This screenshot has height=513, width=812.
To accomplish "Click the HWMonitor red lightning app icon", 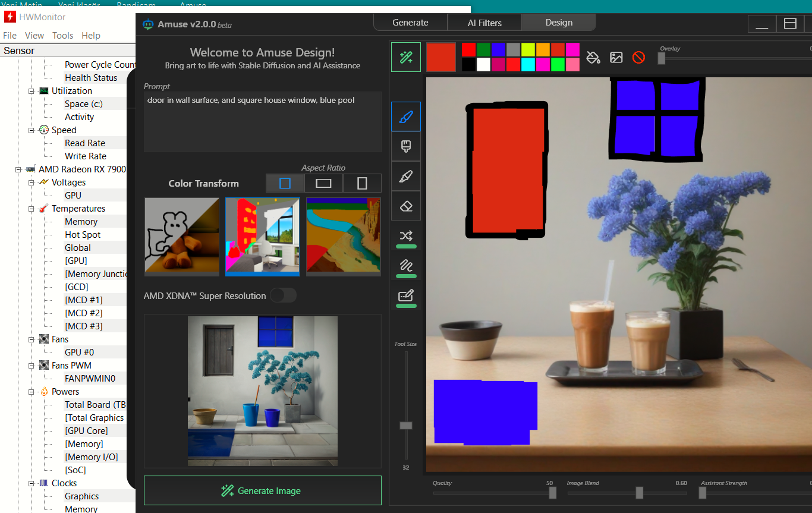I will click(x=10, y=17).
